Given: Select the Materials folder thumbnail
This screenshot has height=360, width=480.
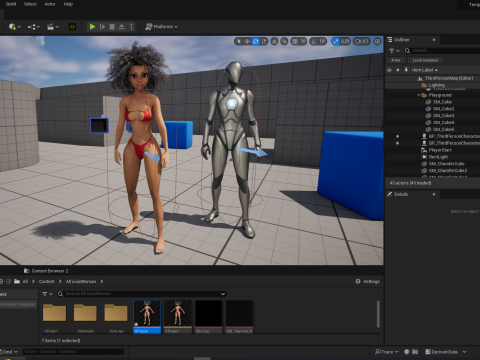Looking at the screenshot, I should 86,317.
